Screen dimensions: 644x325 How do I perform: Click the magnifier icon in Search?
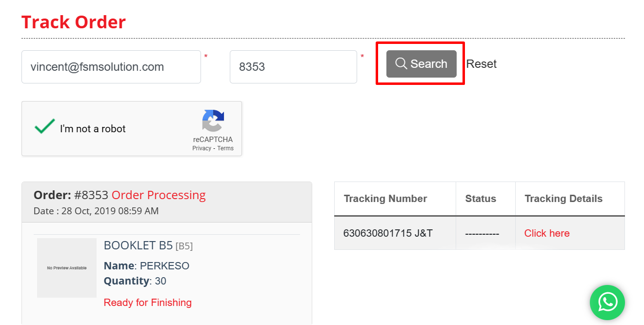(401, 64)
